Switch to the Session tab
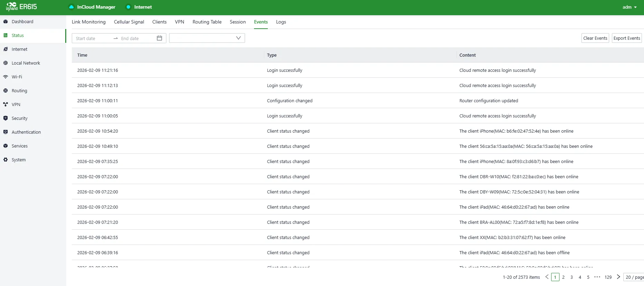This screenshot has width=644, height=286. [238, 22]
